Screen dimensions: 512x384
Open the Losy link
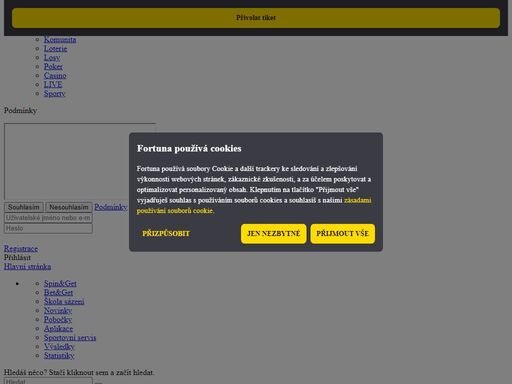52,58
